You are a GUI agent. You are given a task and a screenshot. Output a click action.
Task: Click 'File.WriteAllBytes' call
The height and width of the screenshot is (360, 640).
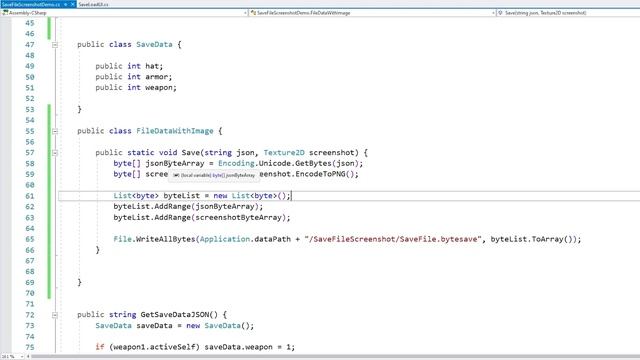(154, 239)
